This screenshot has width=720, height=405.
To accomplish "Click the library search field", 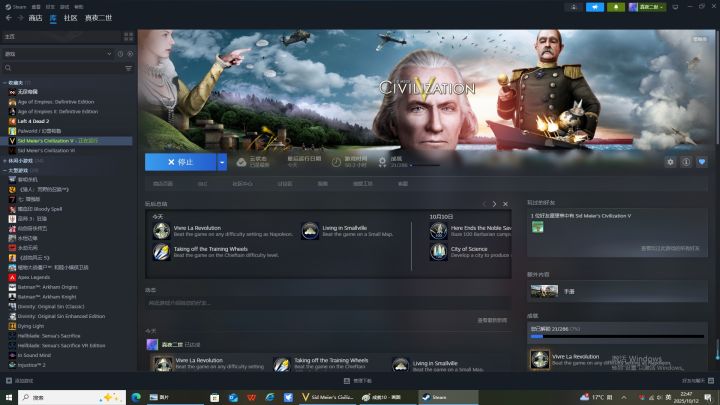I will (62, 68).
